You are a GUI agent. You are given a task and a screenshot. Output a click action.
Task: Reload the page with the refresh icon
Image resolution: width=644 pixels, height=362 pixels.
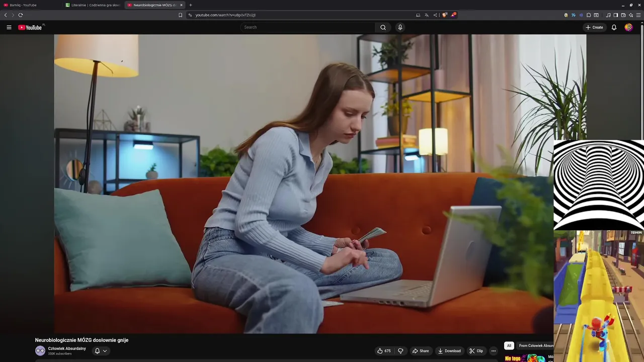[x=21, y=15]
